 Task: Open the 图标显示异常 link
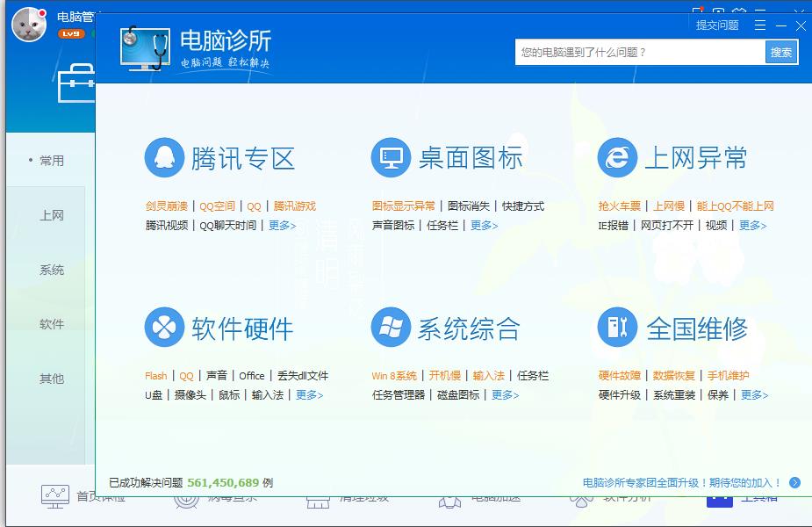click(x=404, y=206)
